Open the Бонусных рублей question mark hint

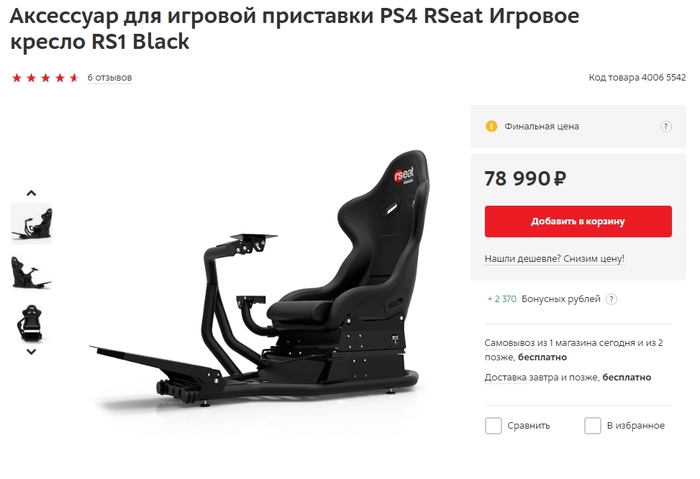(611, 299)
